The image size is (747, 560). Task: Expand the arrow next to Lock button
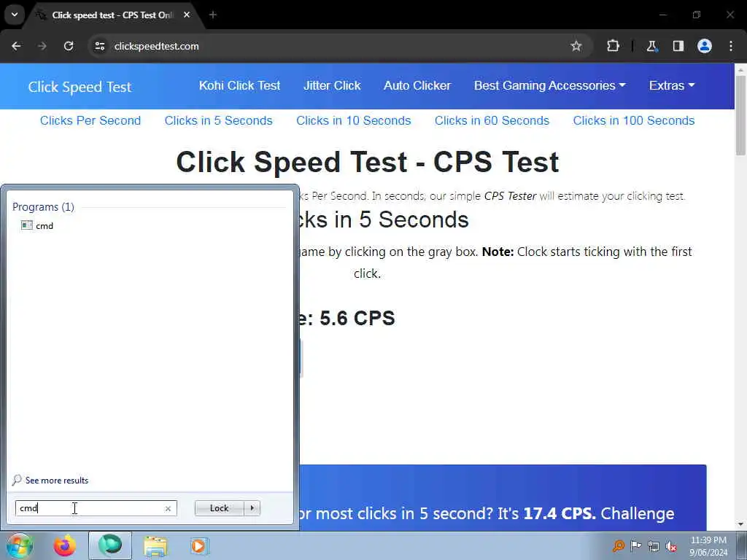[252, 508]
